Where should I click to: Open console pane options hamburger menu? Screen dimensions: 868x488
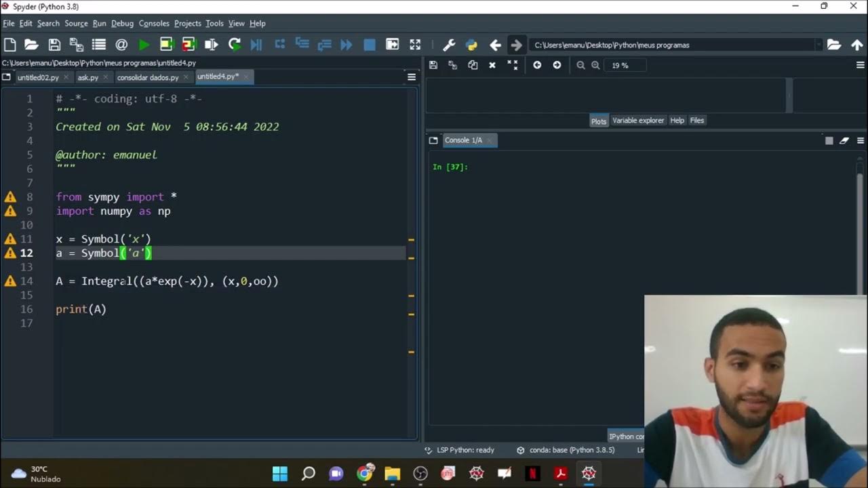coord(861,140)
